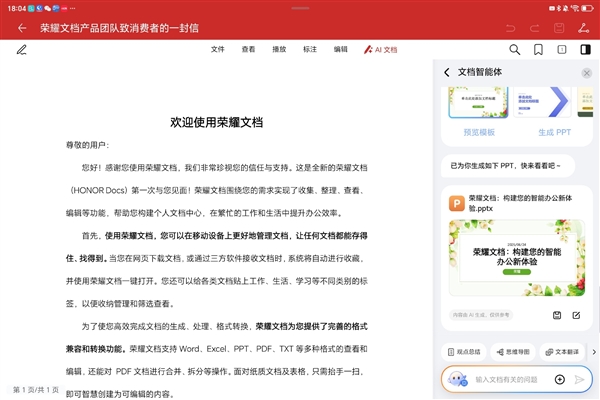600x400 pixels.
Task: Go back using the 文档智能体 panel chevron
Action: coord(447,72)
